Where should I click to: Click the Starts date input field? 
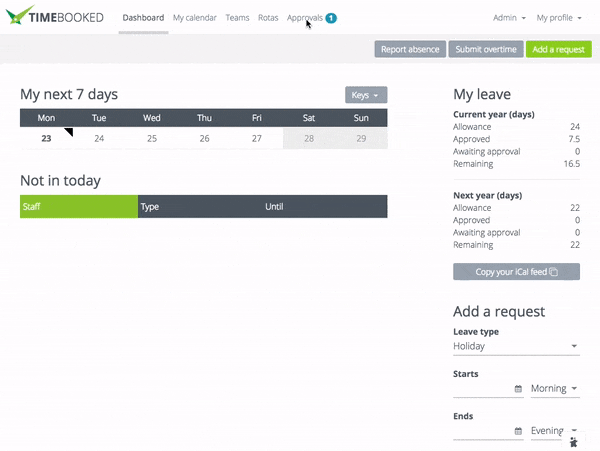tap(482, 389)
